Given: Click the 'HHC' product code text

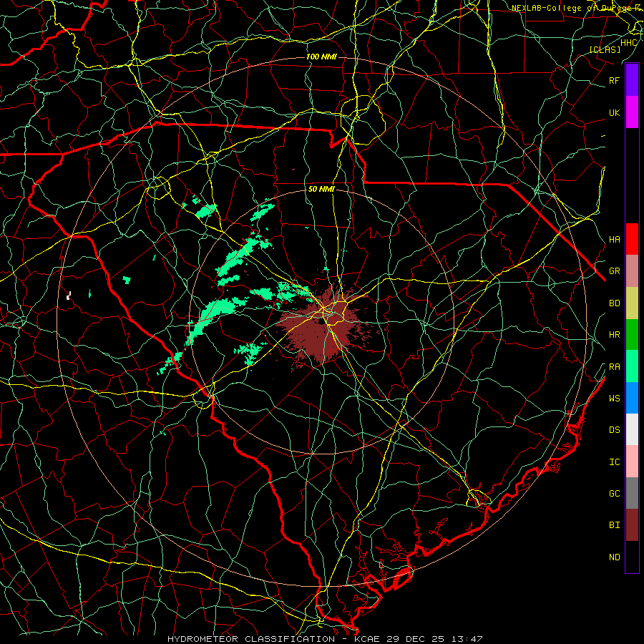Looking at the screenshot, I should tap(628, 43).
